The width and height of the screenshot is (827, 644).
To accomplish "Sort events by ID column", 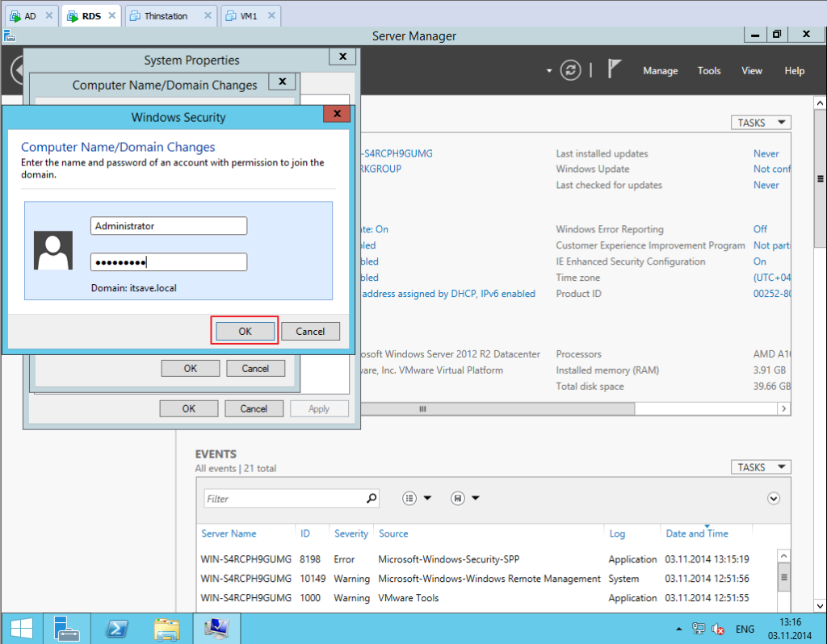I will tap(304, 533).
